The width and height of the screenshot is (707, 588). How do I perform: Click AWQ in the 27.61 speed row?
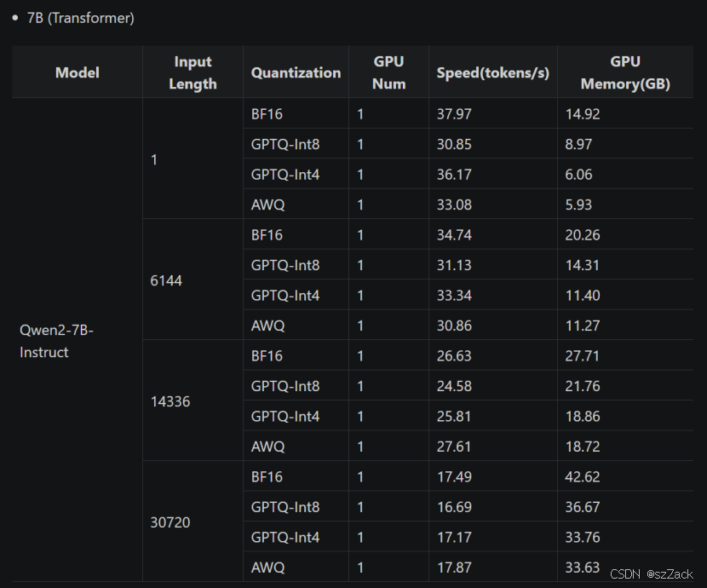267,446
